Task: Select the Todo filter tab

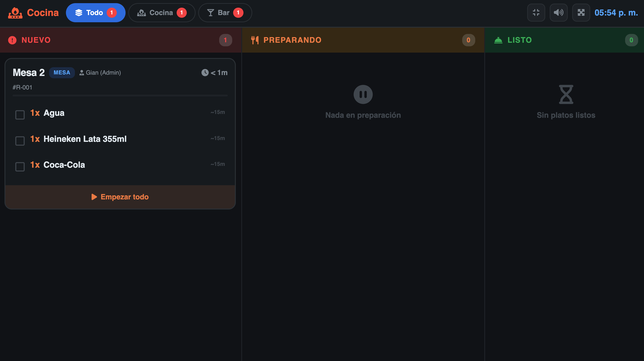Action: pyautogui.click(x=95, y=13)
